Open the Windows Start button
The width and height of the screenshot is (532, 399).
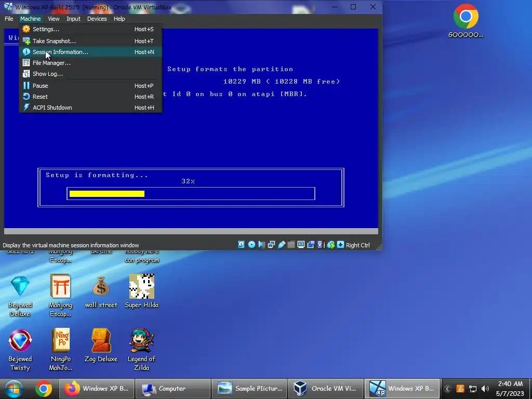(x=14, y=389)
